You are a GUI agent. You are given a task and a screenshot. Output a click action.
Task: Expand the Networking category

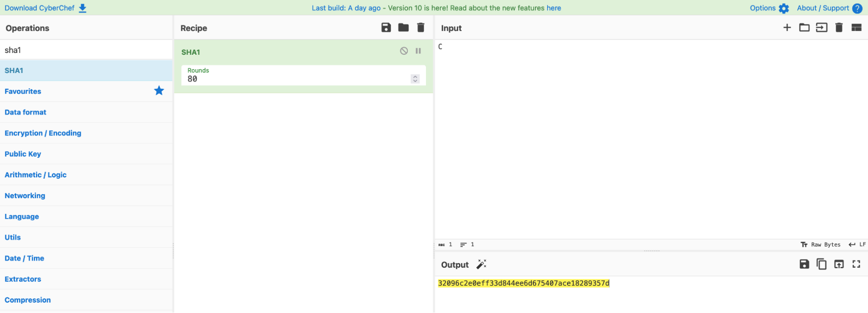86,196
